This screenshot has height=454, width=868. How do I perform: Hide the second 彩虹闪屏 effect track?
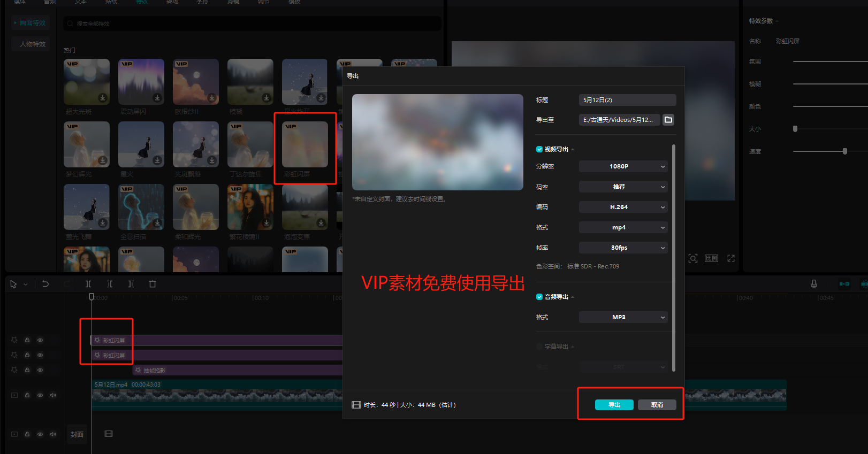click(40, 355)
